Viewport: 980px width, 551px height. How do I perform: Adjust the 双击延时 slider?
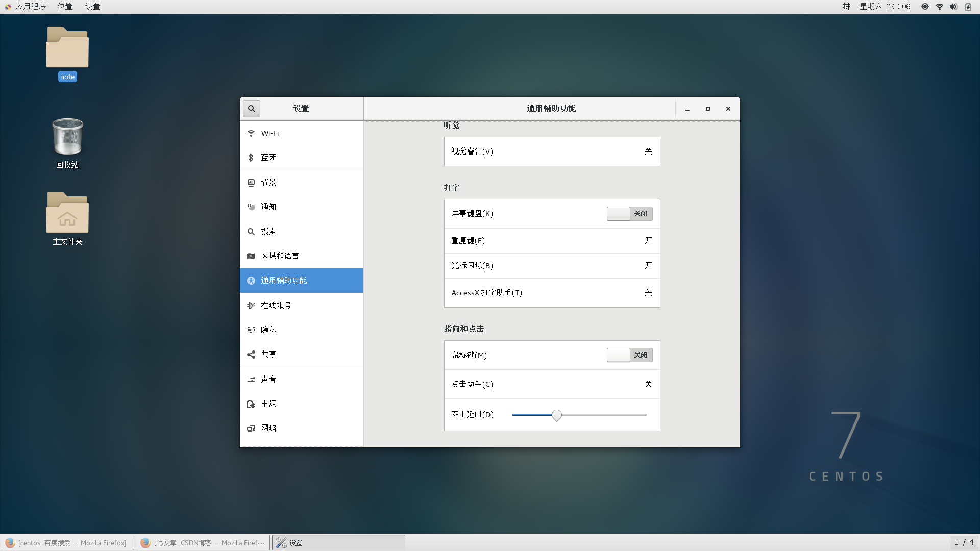click(557, 415)
